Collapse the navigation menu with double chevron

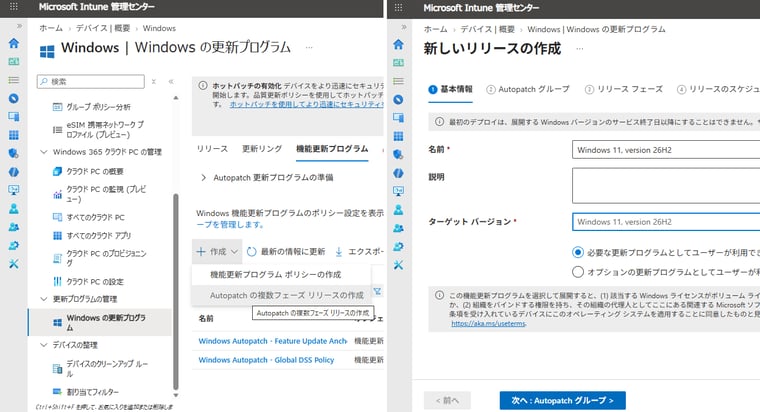[x=171, y=81]
